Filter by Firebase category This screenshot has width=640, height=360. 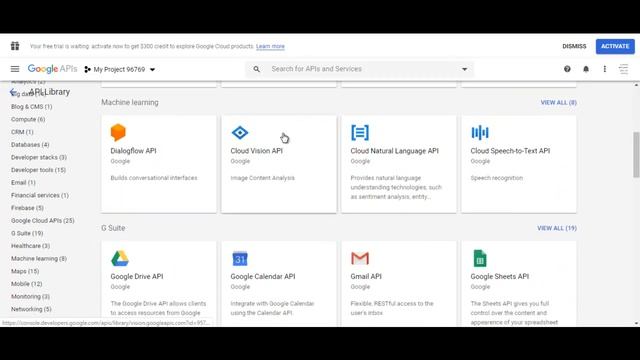tap(27, 208)
